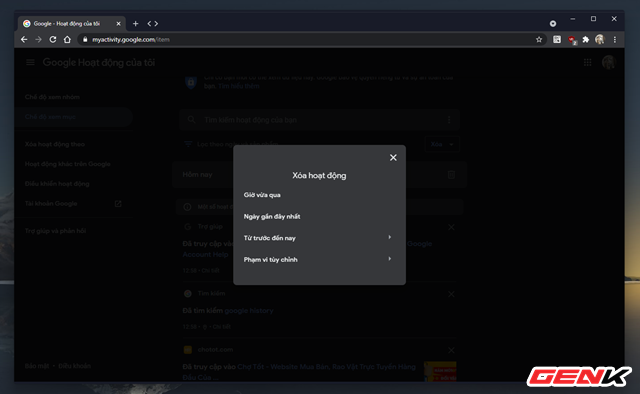Screen dimensions: 640x394
Task: Open the browser home page
Action: point(67,40)
